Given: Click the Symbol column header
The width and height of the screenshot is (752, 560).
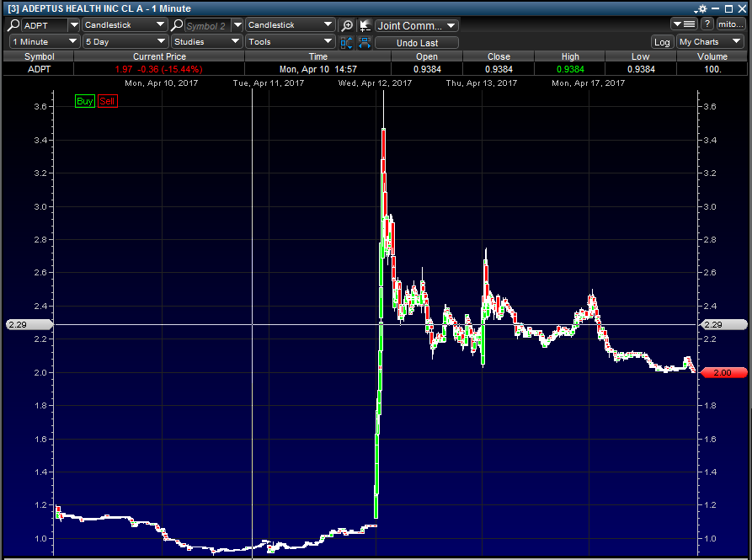Looking at the screenshot, I should coord(39,56).
